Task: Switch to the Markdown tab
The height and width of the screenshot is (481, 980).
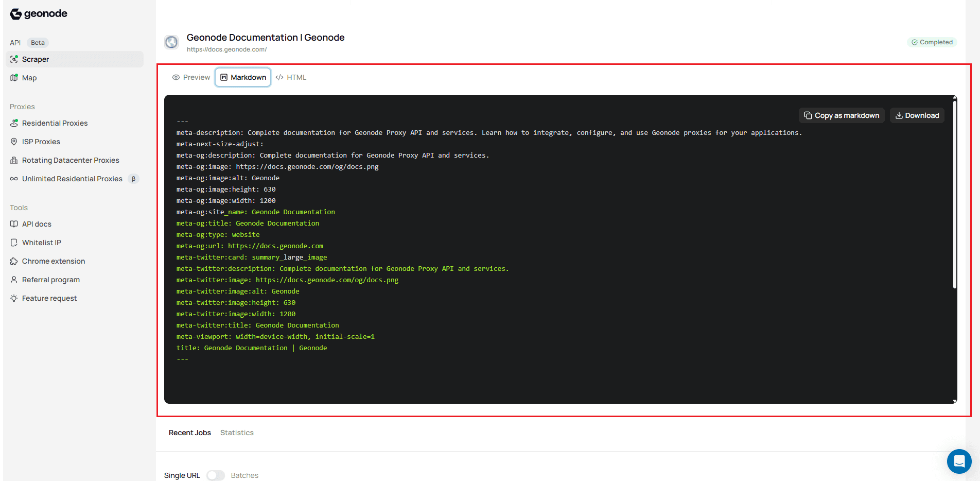Action: point(243,77)
